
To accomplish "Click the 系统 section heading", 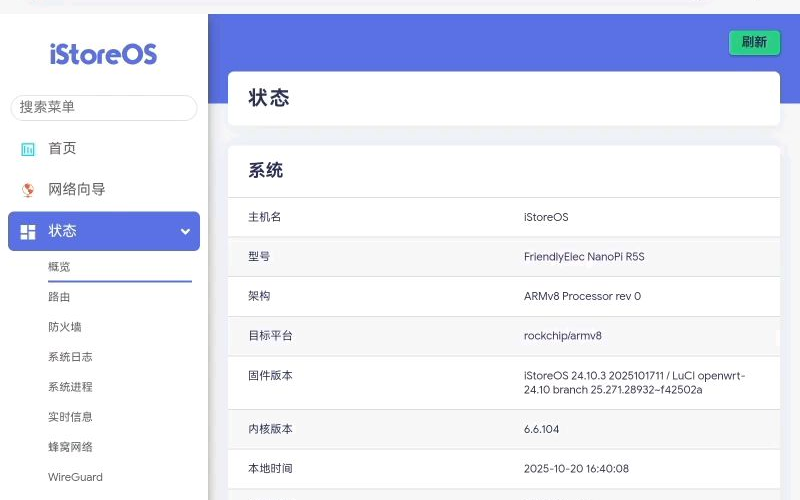I will (265, 171).
